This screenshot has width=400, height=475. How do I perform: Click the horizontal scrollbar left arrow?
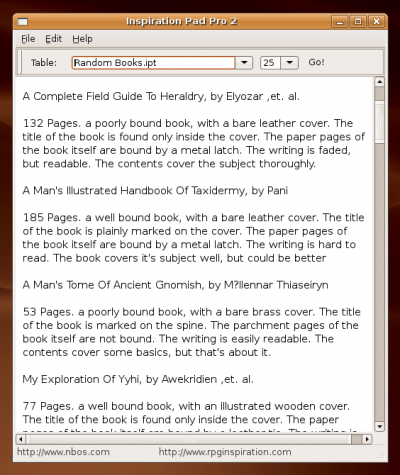pyautogui.click(x=21, y=439)
